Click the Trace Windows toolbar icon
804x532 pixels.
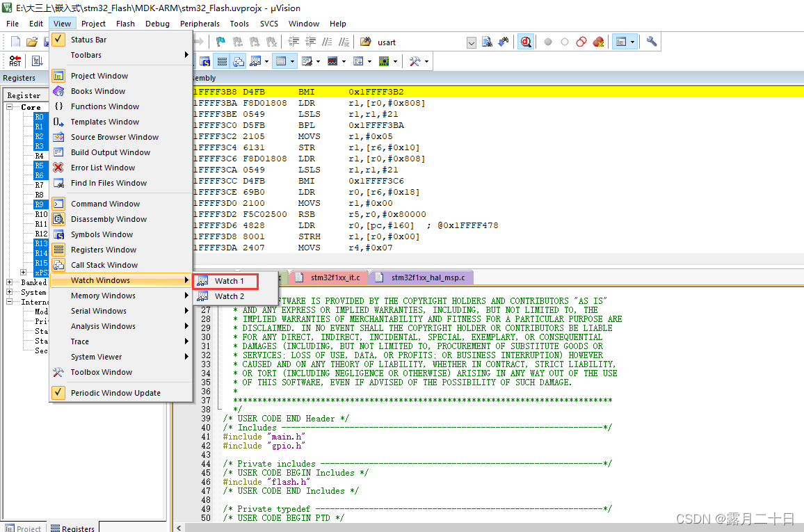[358, 61]
